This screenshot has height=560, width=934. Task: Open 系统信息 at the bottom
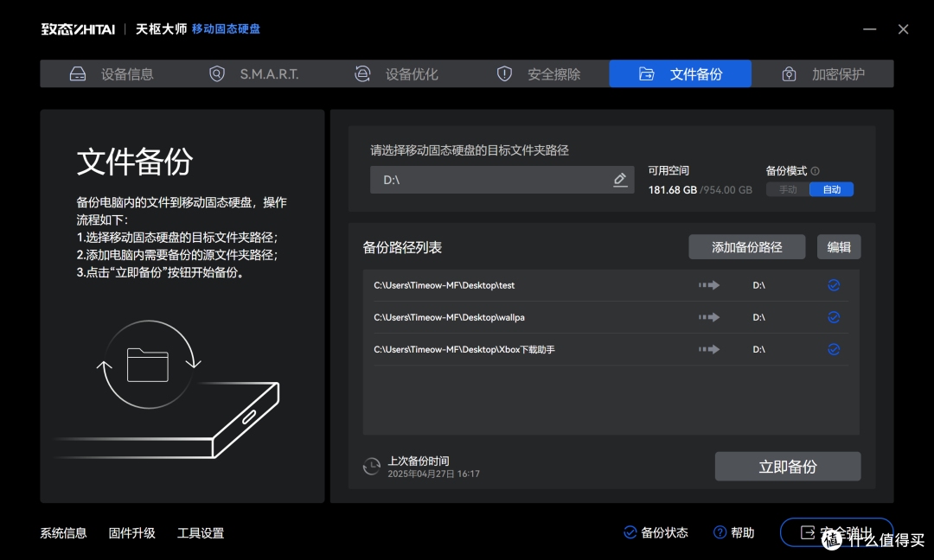pyautogui.click(x=63, y=533)
